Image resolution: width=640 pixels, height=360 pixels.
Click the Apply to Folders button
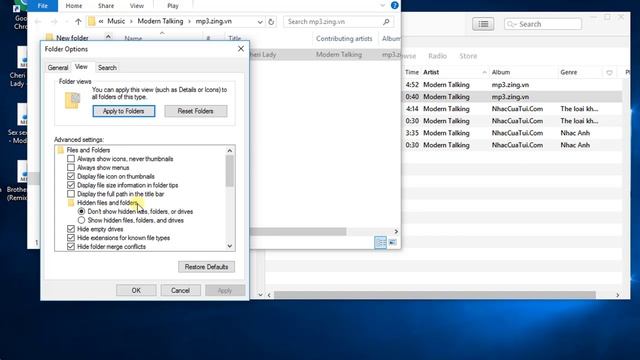point(124,111)
